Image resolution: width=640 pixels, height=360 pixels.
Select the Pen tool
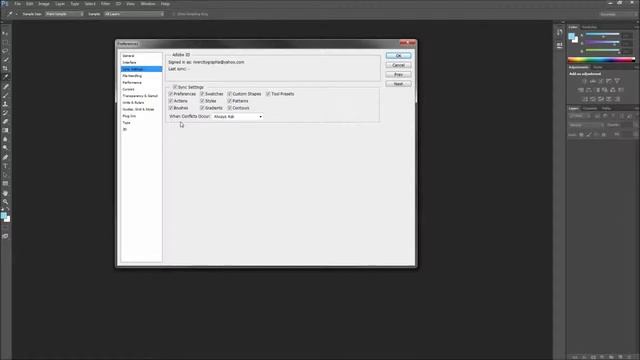[5, 157]
